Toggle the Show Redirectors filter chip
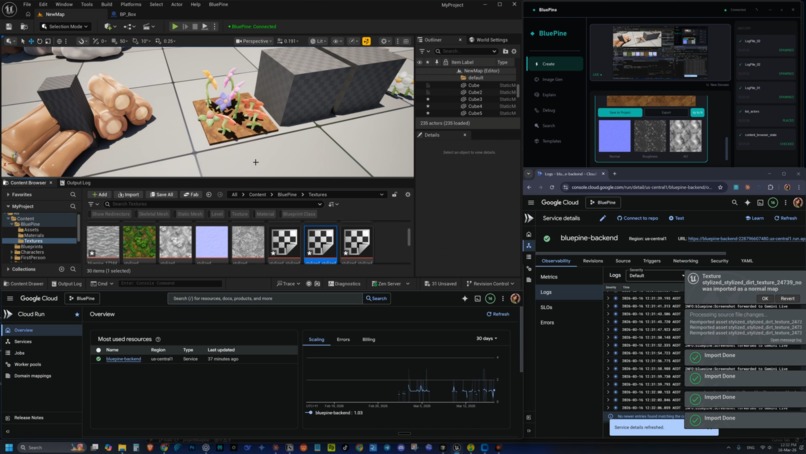 pos(111,214)
